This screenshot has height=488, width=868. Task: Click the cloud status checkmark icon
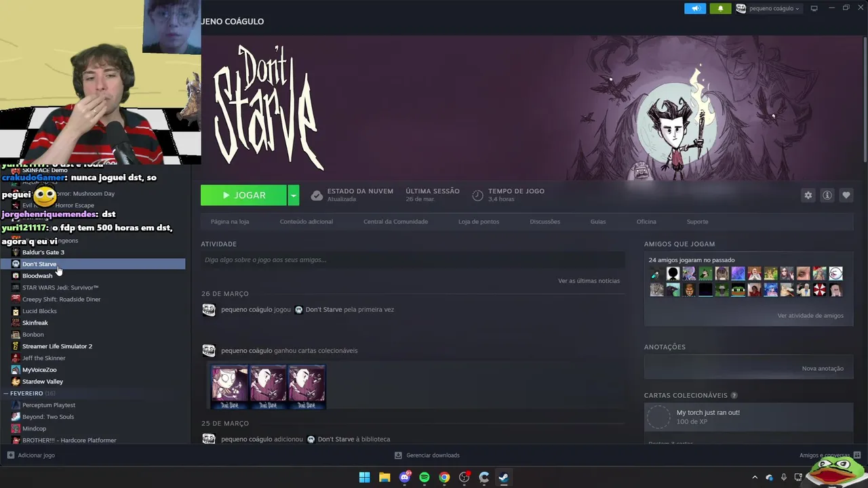317,195
